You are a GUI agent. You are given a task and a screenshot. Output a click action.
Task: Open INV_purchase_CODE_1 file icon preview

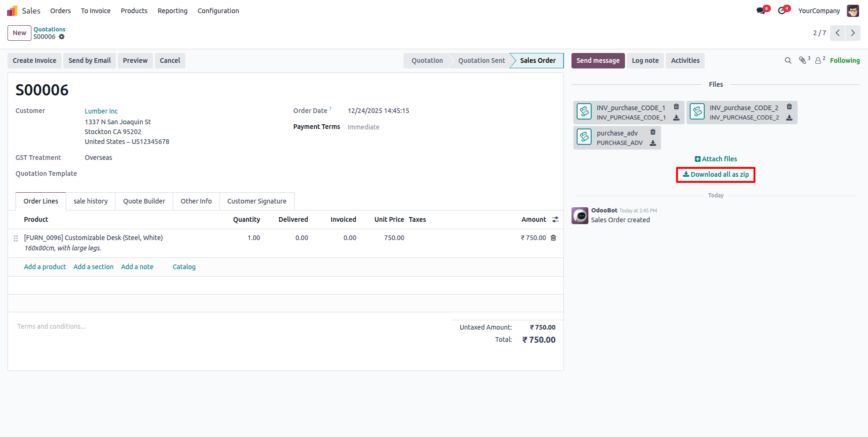click(x=584, y=112)
